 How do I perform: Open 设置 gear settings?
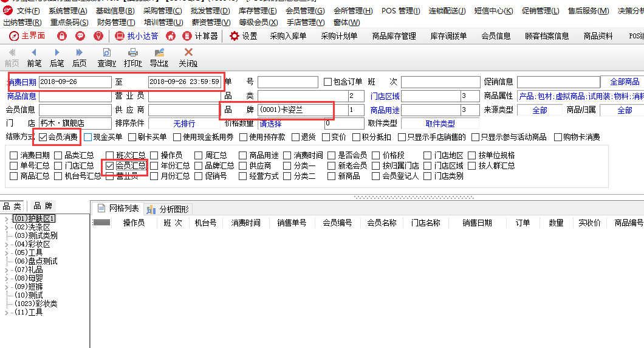click(244, 36)
